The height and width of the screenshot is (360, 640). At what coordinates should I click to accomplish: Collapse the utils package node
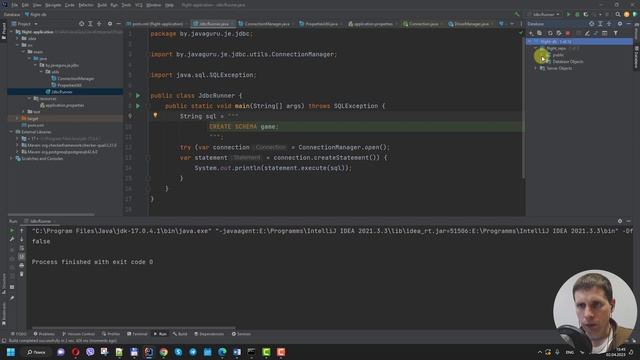(x=41, y=72)
